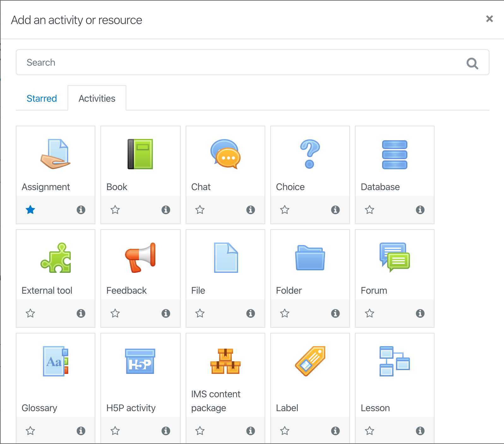View IMS content package info icon
This screenshot has width=504, height=444.
(250, 431)
